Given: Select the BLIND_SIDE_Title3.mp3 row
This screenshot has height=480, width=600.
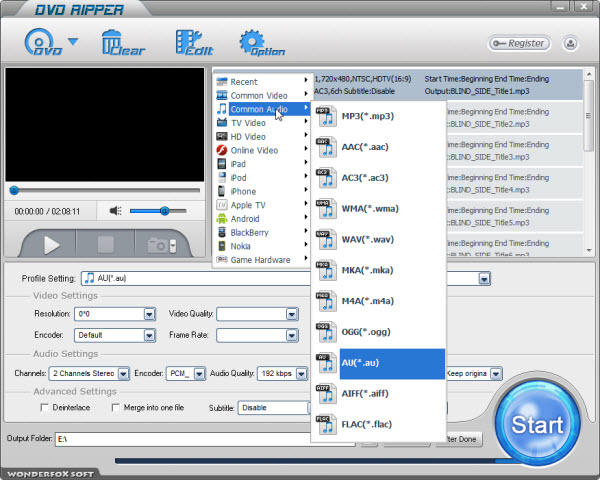Looking at the screenshot, I should 515,151.
